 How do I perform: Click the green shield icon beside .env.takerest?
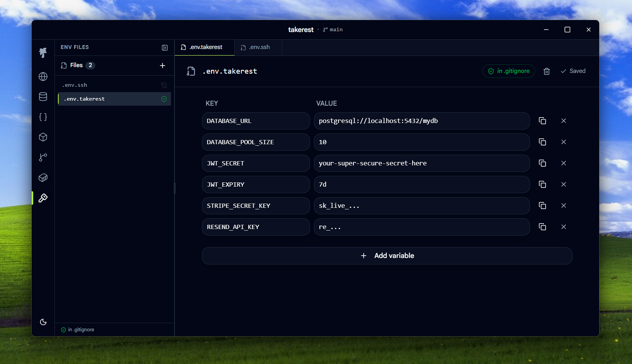click(164, 99)
